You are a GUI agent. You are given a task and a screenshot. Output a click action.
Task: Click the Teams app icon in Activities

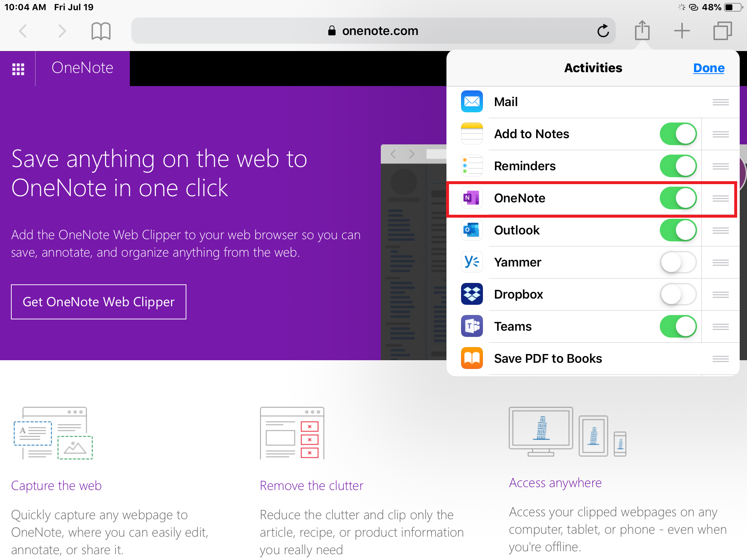point(472,326)
